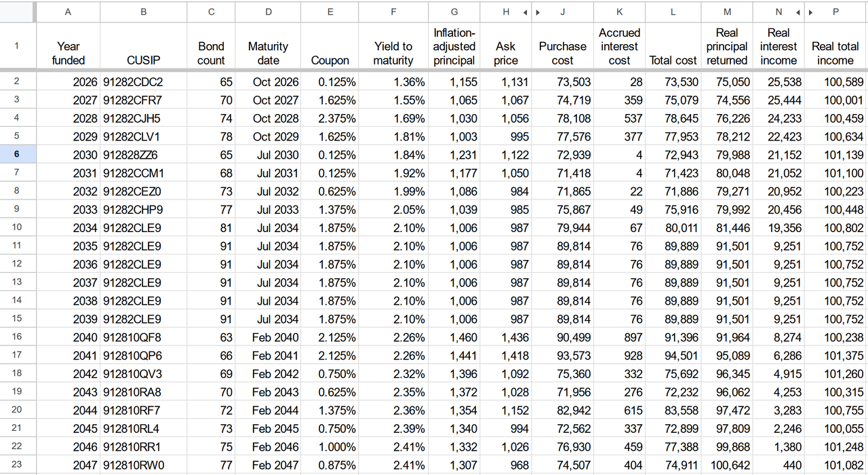Viewport: 868px width, 475px height.
Task: Select real principal returned cell 100,642
Action: (x=727, y=466)
